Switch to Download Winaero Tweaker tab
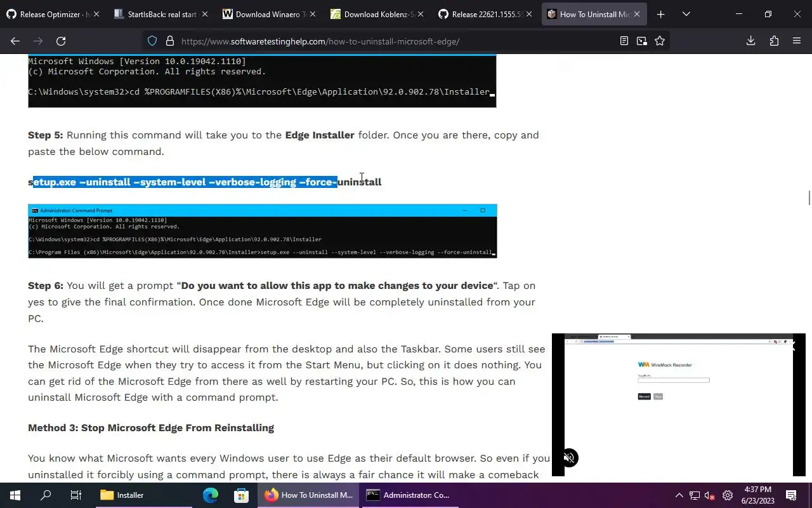The height and width of the screenshot is (508, 812). 268,14
